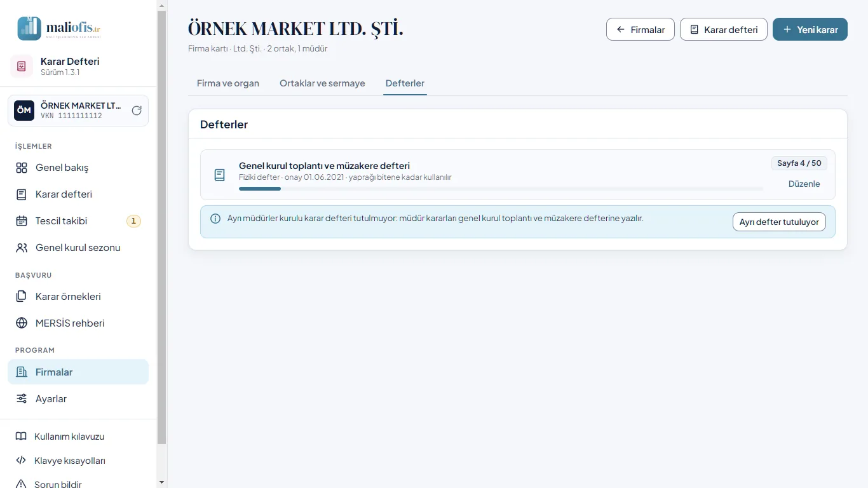
Task: Click the Karar örnekleri copy icon
Action: (22, 297)
